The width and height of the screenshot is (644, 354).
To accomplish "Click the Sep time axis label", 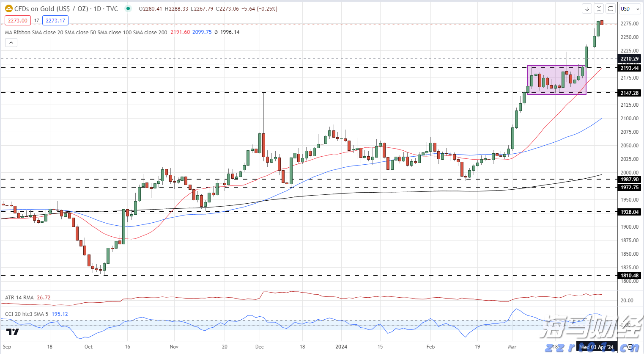I will point(7,347).
